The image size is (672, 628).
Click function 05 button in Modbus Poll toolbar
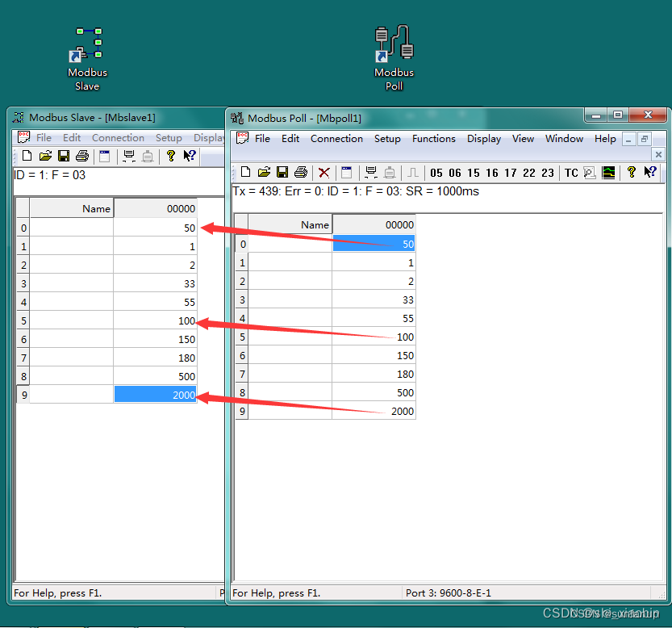point(436,173)
